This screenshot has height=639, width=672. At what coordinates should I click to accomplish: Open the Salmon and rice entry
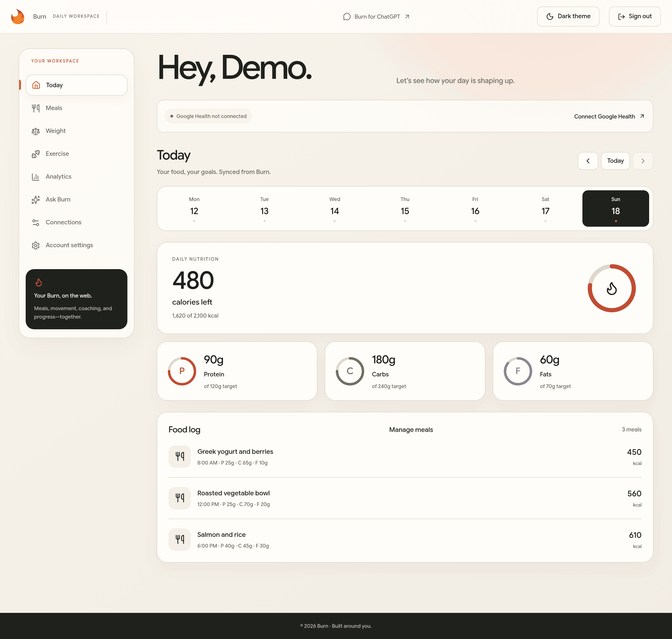[405, 540]
